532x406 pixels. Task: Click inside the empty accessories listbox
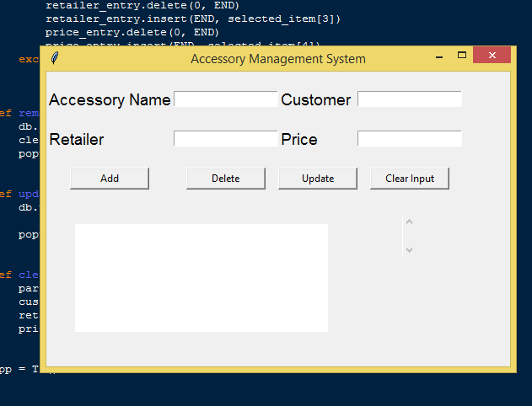click(x=202, y=278)
